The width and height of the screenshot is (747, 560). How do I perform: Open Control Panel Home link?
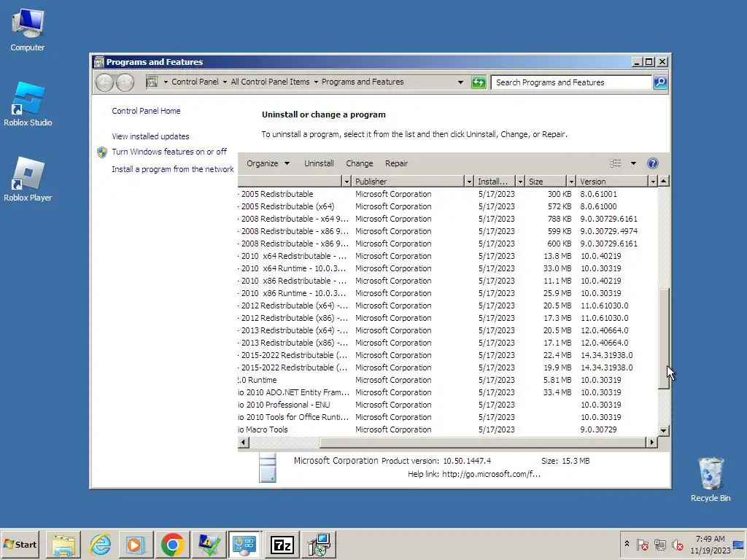click(146, 111)
